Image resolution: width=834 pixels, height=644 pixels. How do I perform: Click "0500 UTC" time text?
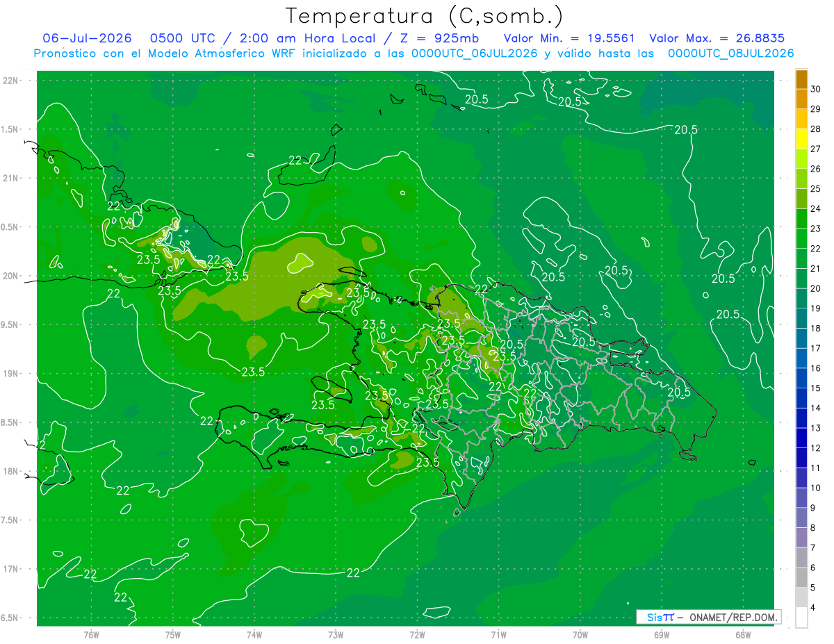(183, 38)
